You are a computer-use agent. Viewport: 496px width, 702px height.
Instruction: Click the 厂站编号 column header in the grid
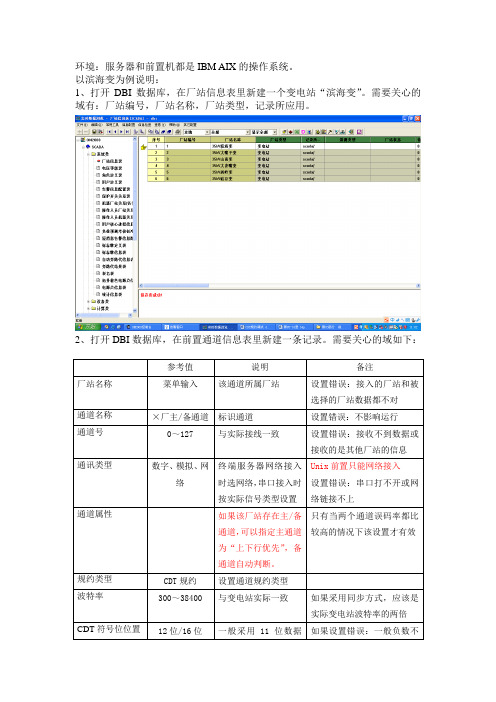point(188,139)
